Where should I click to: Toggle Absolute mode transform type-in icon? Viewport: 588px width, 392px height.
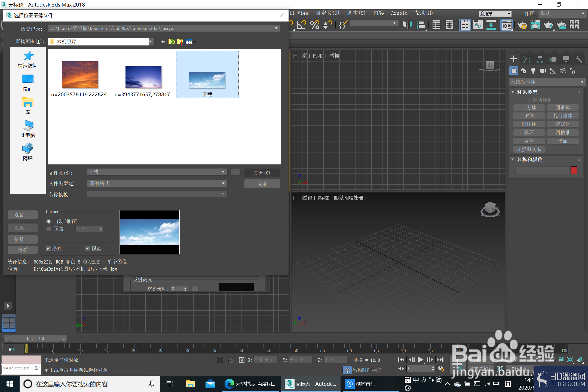(241, 360)
